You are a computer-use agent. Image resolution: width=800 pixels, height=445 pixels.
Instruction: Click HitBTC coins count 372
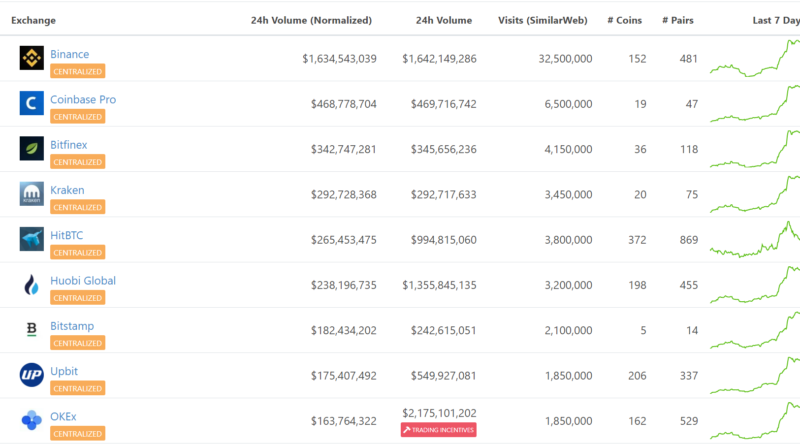pos(637,240)
